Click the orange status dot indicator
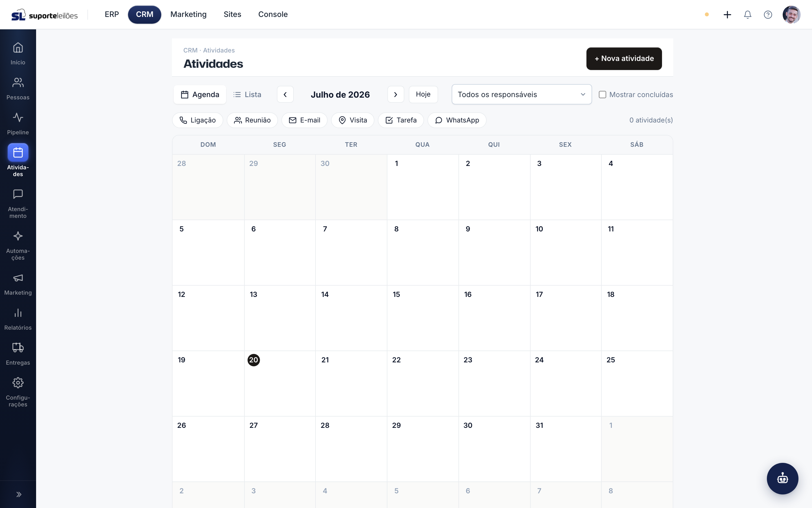 point(707,14)
